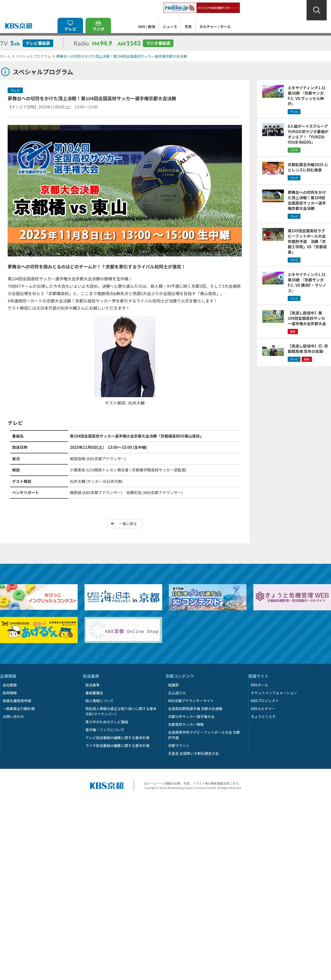Open the search magnifier icon
331x980 pixels.
click(x=316, y=10)
